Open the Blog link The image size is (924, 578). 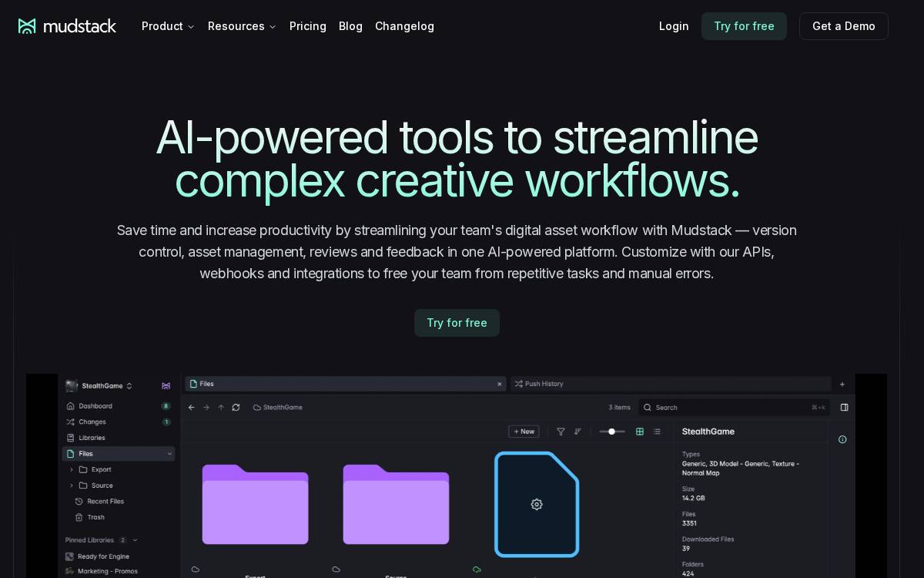click(x=350, y=26)
